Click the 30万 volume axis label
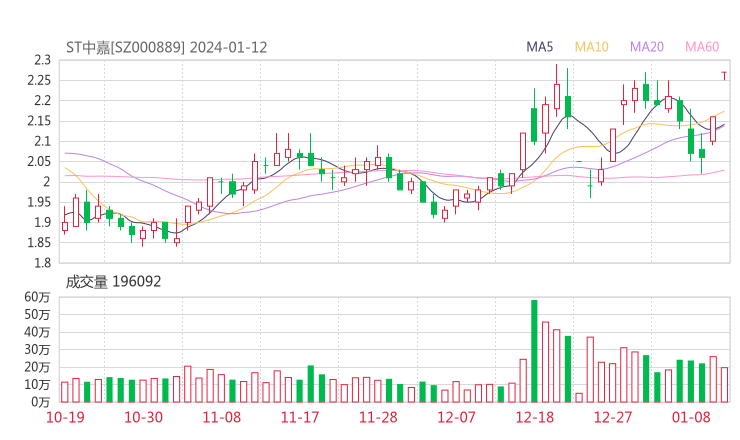Viewport: 740px width, 440px height. 37,349
